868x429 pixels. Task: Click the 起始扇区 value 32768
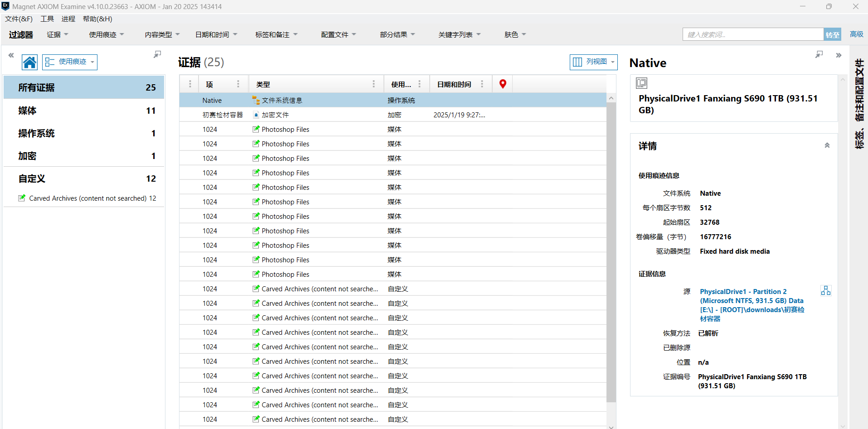(709, 222)
